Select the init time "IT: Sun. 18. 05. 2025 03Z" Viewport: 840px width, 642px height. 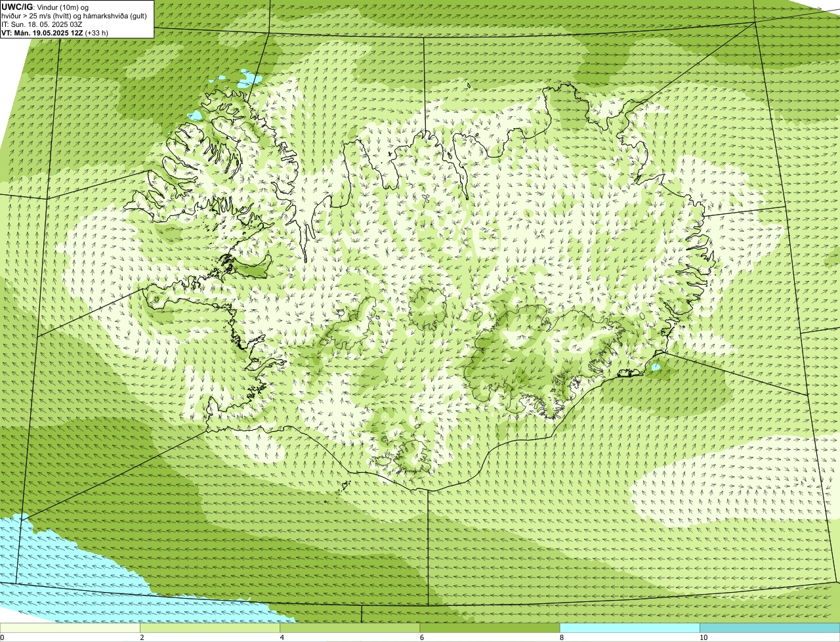[x=42, y=24]
